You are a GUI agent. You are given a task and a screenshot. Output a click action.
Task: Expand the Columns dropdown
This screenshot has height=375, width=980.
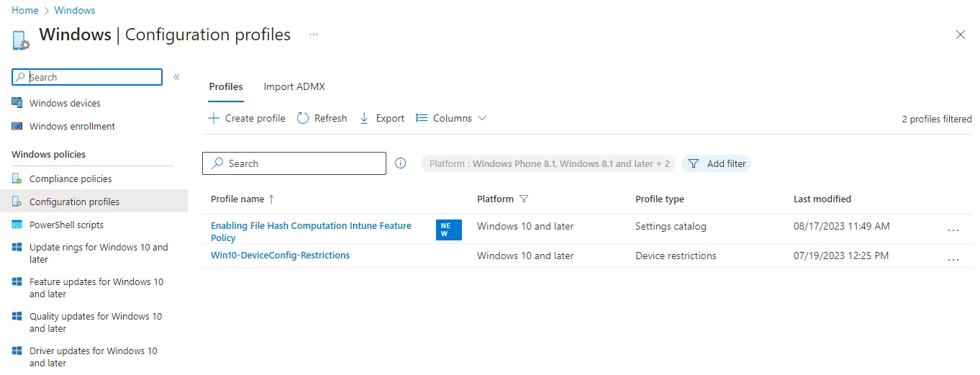click(x=452, y=118)
